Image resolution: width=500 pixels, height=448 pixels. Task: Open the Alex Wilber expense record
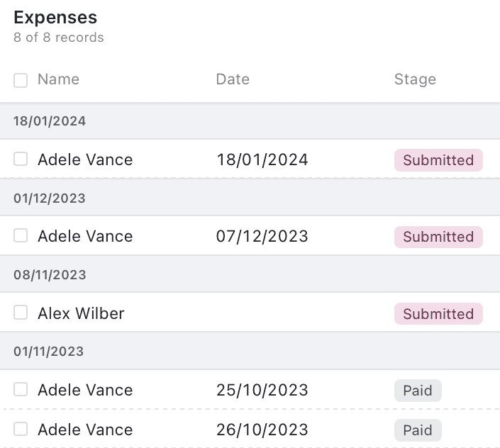[81, 313]
